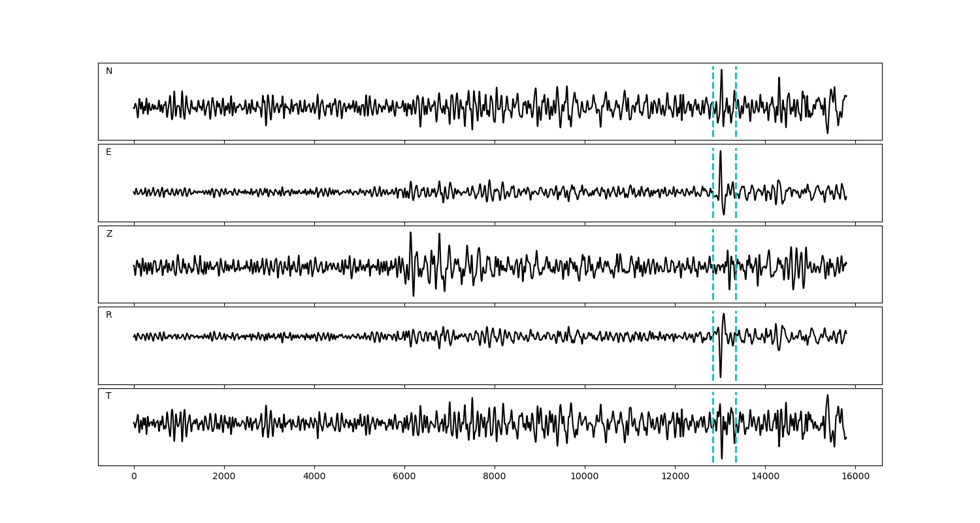
Task: Select the 4000 x-axis tick label
Action: pyautogui.click(x=314, y=477)
